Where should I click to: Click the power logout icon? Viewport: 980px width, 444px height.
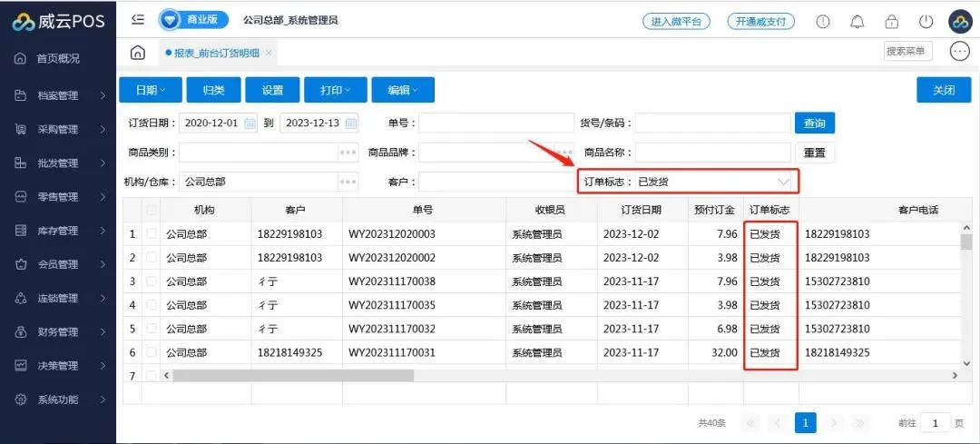pyautogui.click(x=926, y=22)
